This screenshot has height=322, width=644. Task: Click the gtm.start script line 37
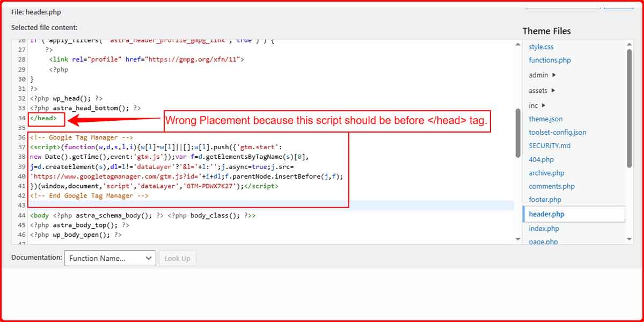click(x=156, y=147)
